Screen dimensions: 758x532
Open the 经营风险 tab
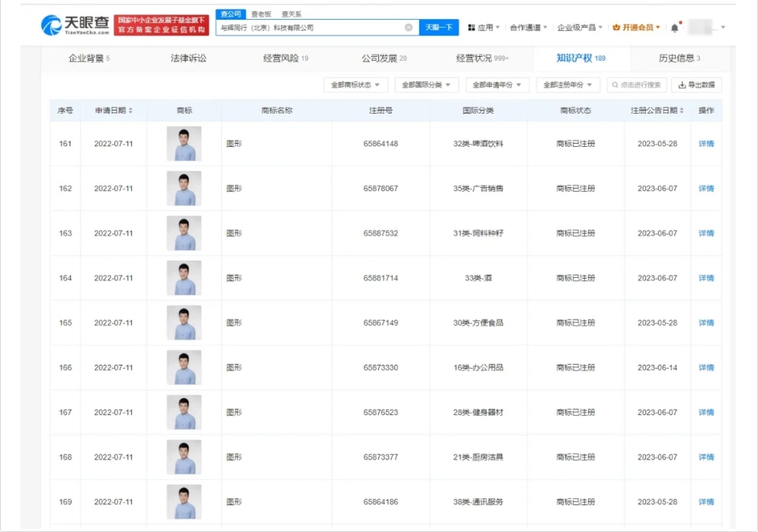(x=285, y=58)
